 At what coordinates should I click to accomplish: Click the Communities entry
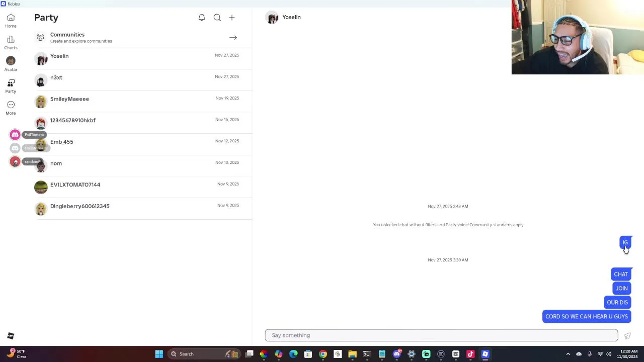(143, 38)
